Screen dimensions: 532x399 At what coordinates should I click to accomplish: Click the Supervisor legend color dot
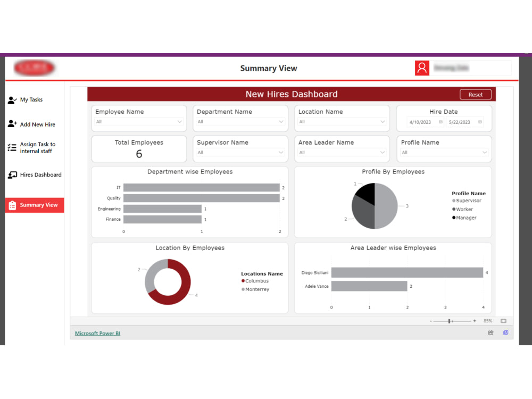pyautogui.click(x=454, y=201)
